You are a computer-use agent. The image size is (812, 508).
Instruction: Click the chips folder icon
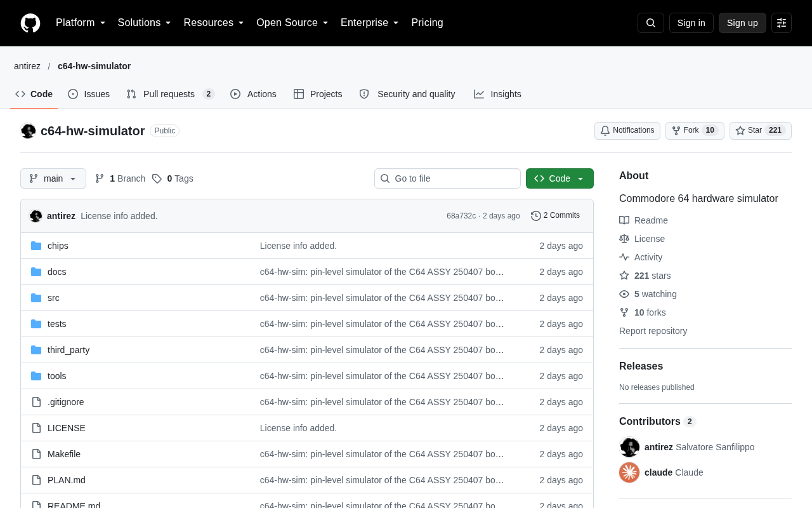(x=36, y=246)
